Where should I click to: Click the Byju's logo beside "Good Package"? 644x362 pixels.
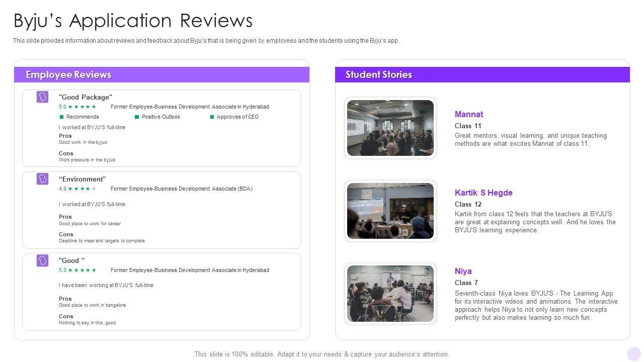point(42,97)
